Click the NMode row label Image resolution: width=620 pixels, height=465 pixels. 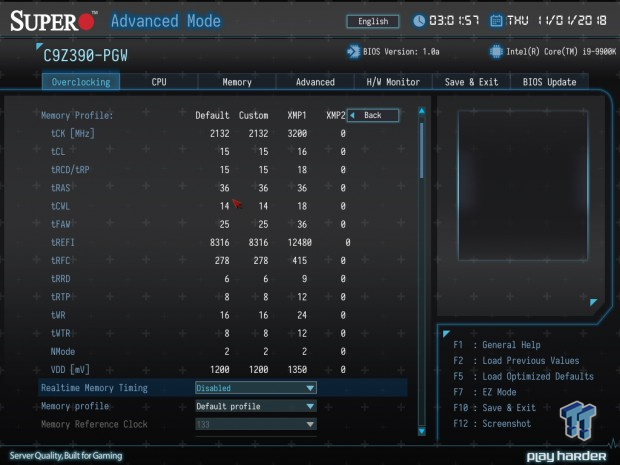pyautogui.click(x=62, y=352)
